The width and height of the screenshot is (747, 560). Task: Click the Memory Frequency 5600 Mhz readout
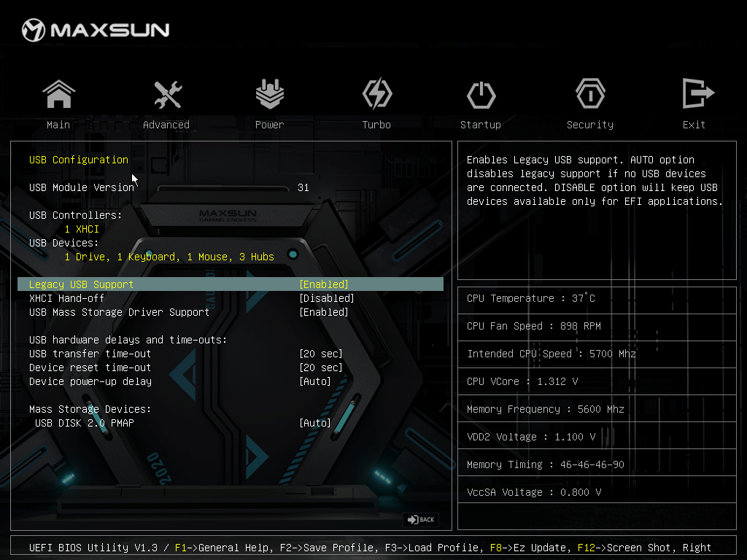click(546, 409)
